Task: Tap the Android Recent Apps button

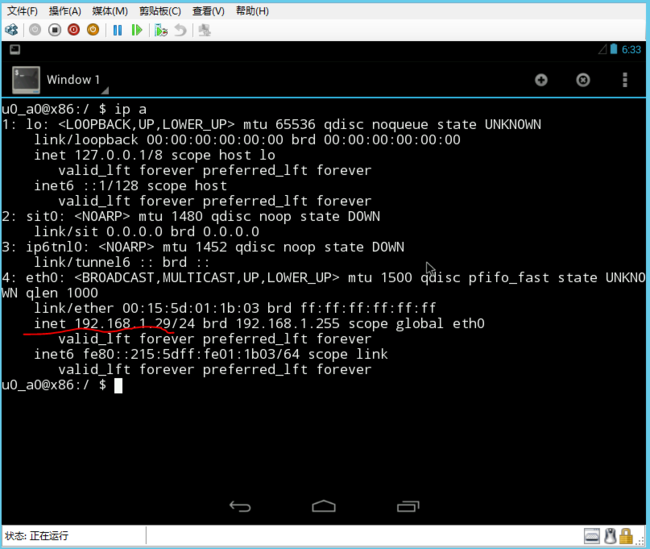Action: point(408,506)
